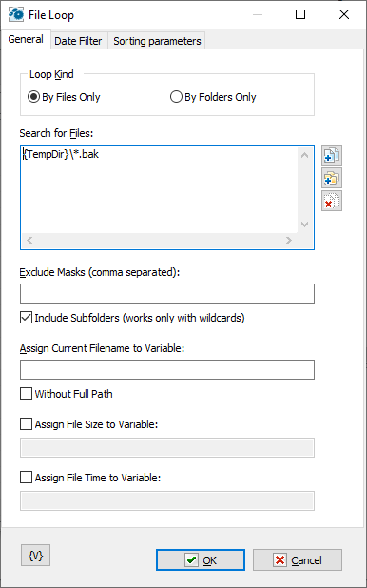Enable the Assign File Time to Variable checkbox
The height and width of the screenshot is (588, 367).
click(26, 478)
